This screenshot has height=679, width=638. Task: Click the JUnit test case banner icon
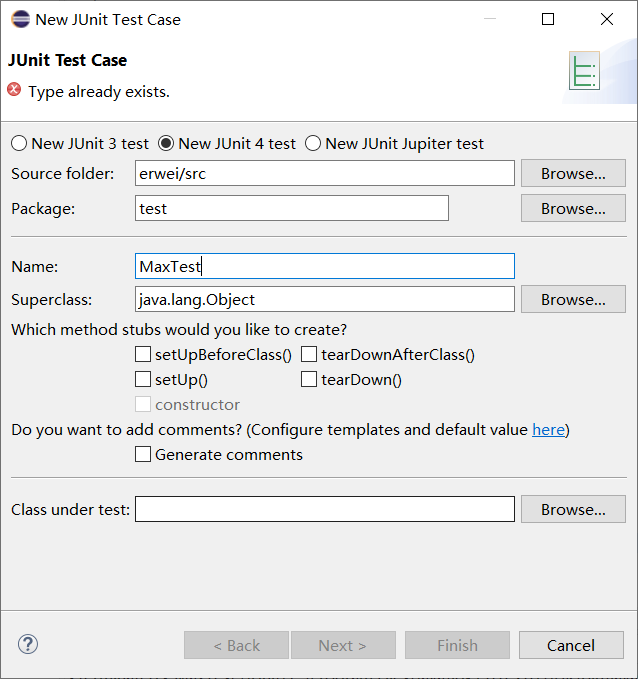[583, 71]
